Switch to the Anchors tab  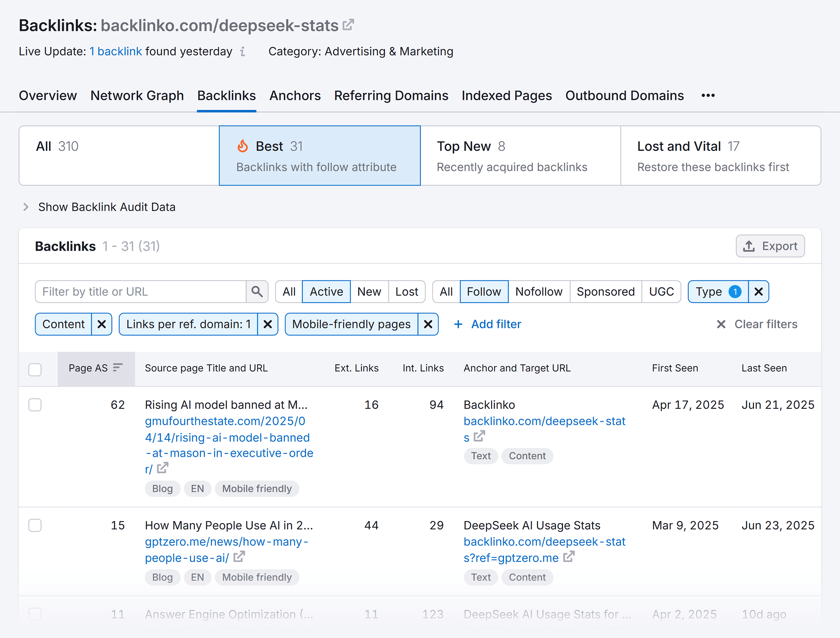pyautogui.click(x=295, y=95)
